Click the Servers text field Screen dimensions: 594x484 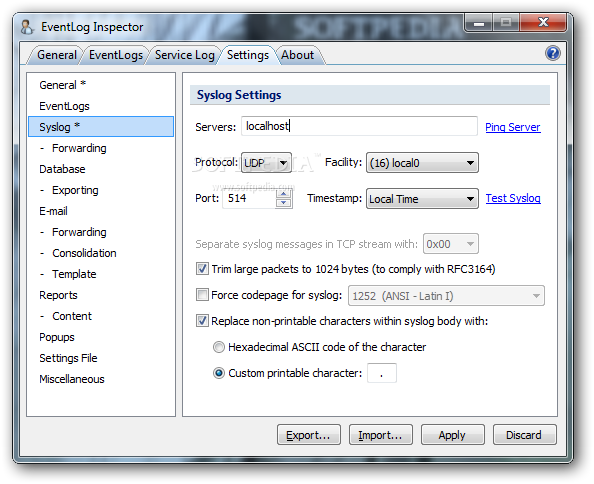(359, 126)
